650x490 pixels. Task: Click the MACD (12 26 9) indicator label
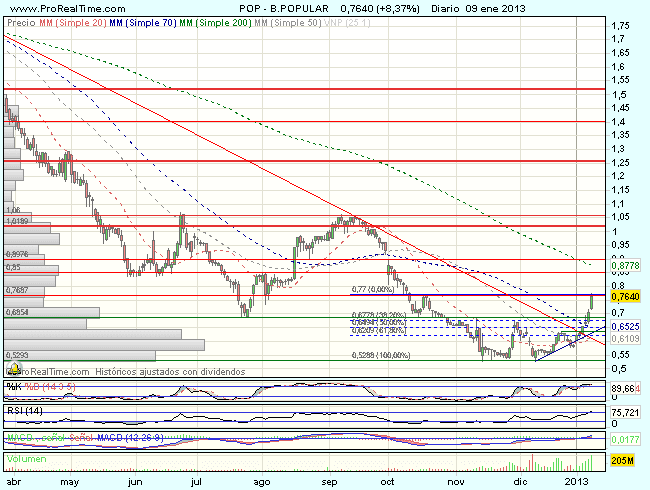131,437
